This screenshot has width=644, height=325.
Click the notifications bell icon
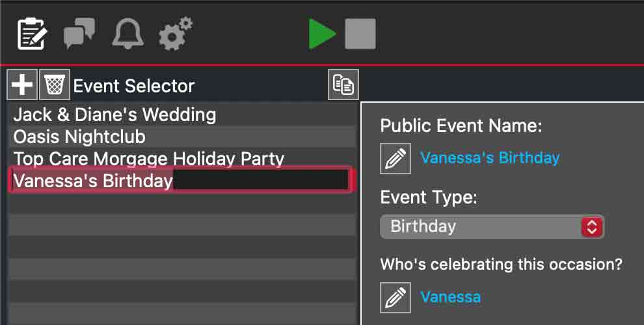pos(127,34)
